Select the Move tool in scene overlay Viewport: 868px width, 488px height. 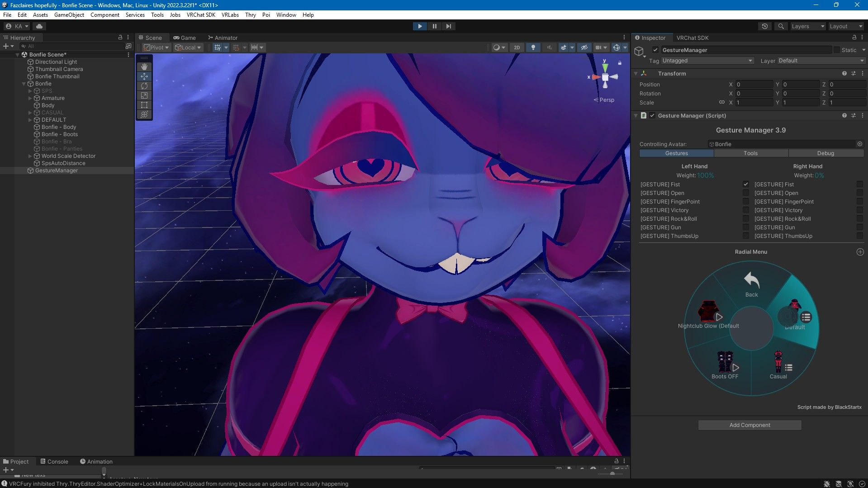point(144,76)
